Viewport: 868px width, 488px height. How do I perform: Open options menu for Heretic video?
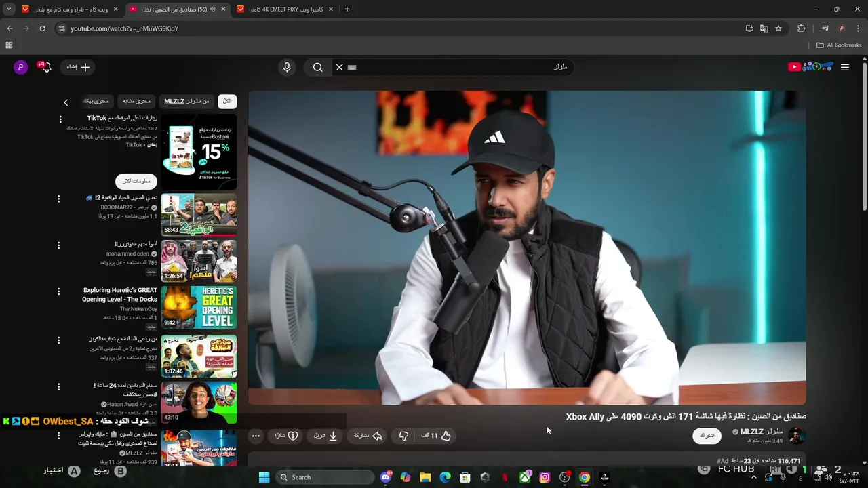58,291
